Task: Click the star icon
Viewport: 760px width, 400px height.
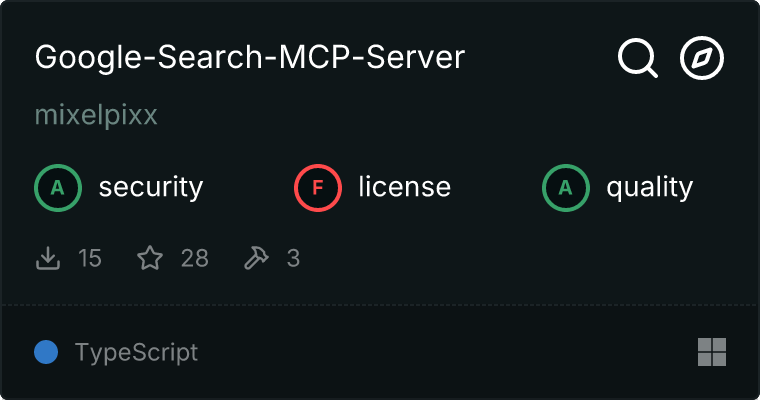Action: point(150,259)
